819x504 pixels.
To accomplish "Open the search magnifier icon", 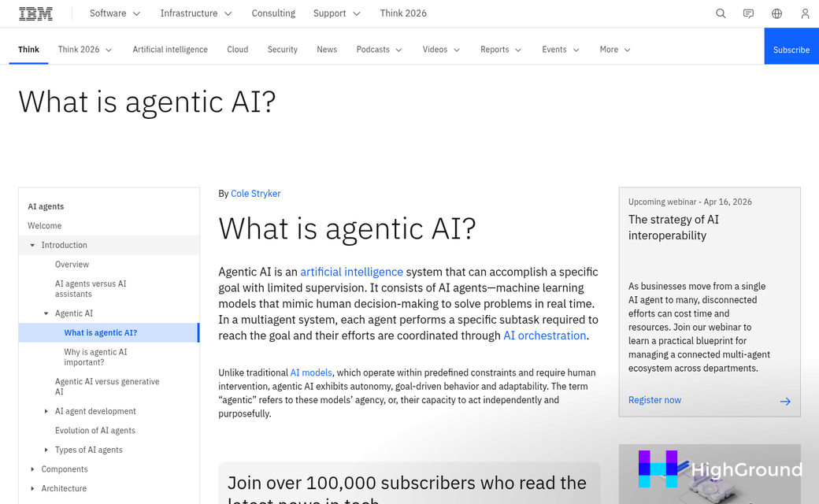I will click(x=721, y=13).
